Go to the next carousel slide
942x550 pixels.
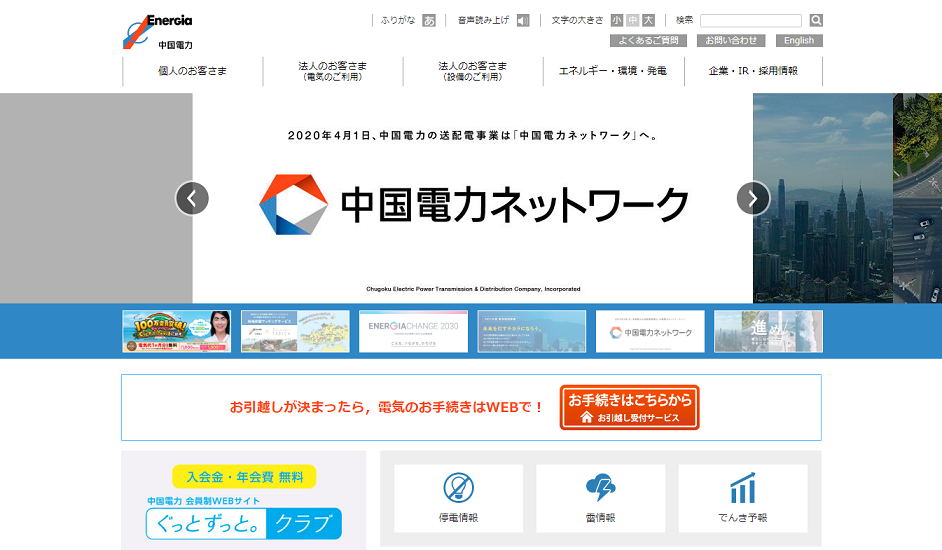coord(753,198)
